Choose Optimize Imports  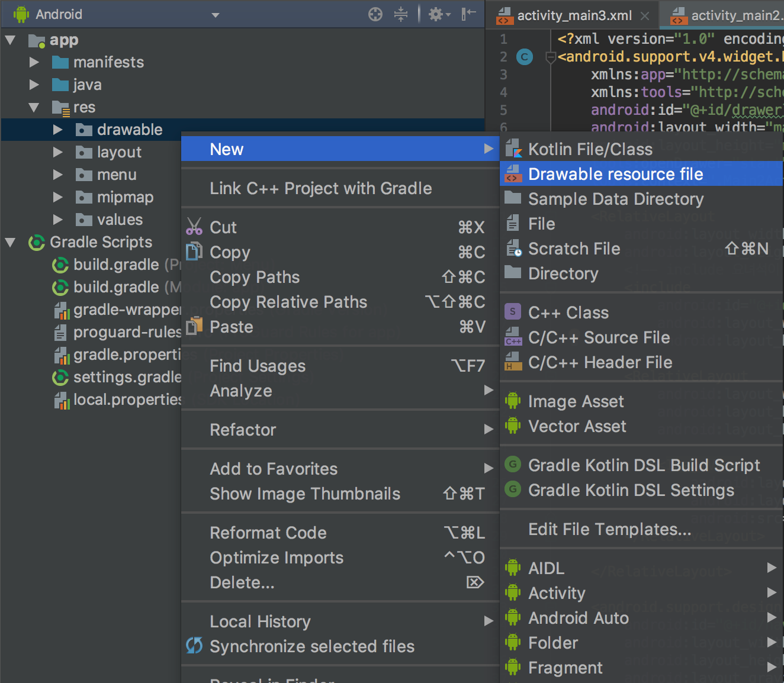(340, 558)
